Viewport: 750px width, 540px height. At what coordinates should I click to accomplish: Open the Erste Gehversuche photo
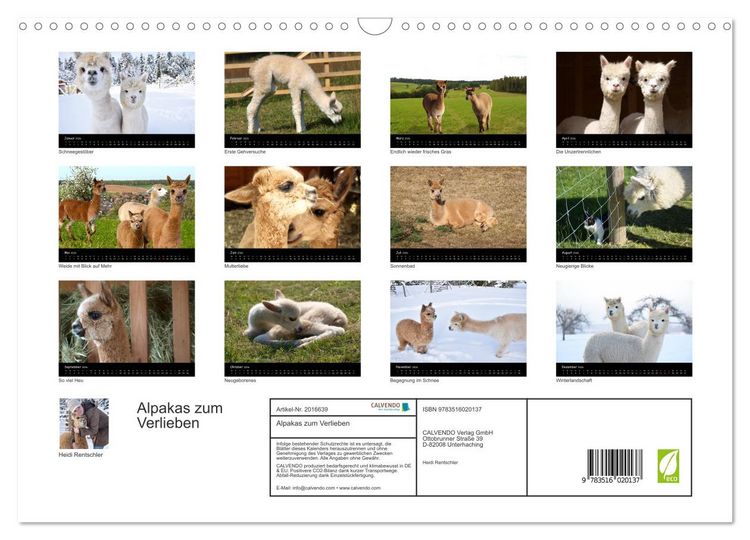tap(292, 99)
